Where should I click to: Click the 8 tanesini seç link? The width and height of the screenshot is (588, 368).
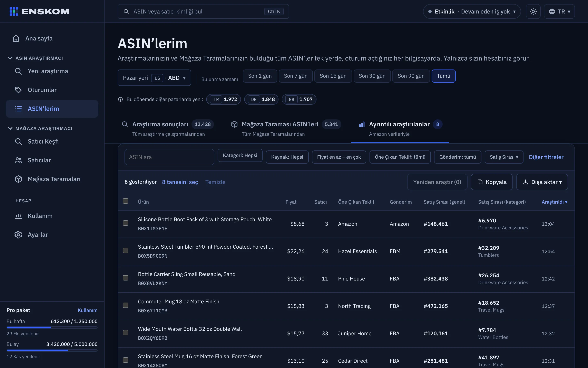[180, 182]
